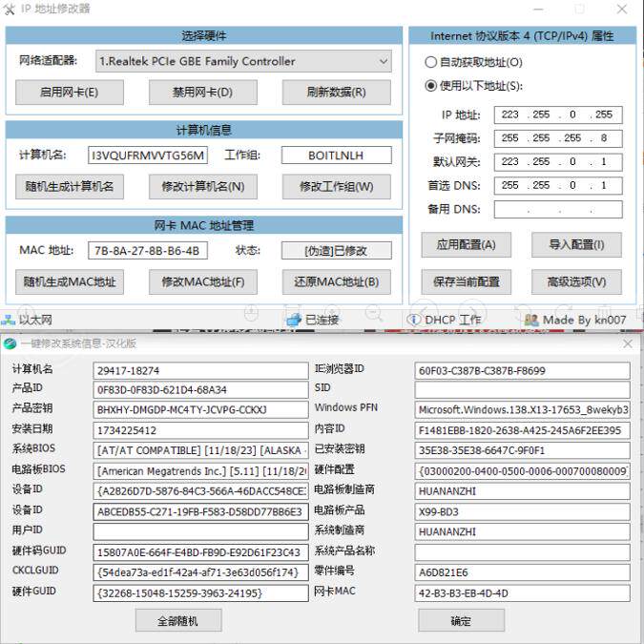
Task: Click the 网卡MAC field 42-B3-B3-EB-4D-4D
Action: click(523, 593)
